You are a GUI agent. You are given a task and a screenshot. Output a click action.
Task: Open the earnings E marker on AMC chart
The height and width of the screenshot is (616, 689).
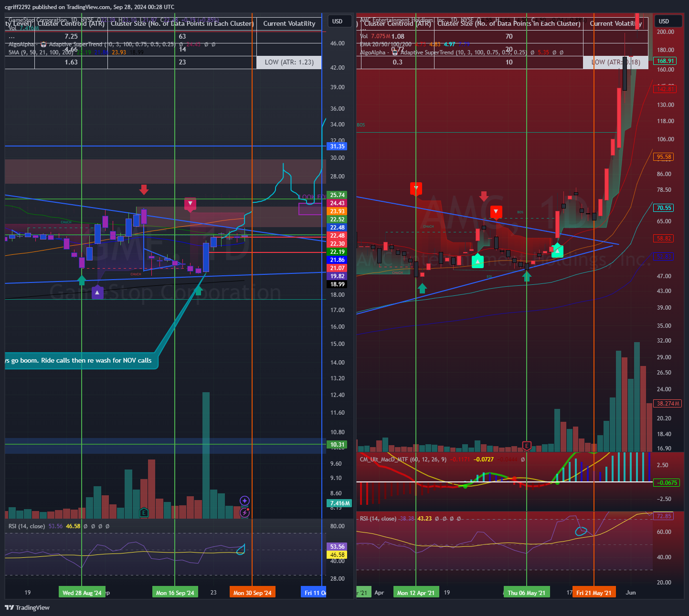click(x=527, y=446)
